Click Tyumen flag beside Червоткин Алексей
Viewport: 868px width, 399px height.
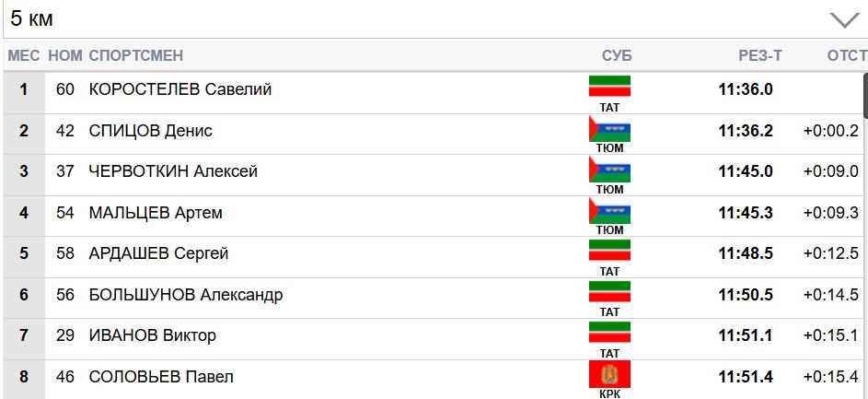click(x=609, y=170)
